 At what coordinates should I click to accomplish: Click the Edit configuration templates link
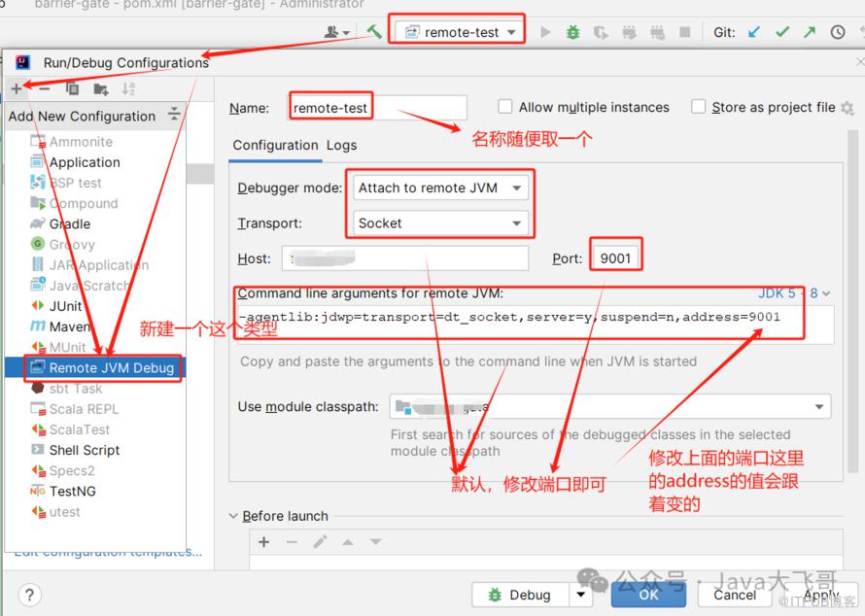coord(108,552)
